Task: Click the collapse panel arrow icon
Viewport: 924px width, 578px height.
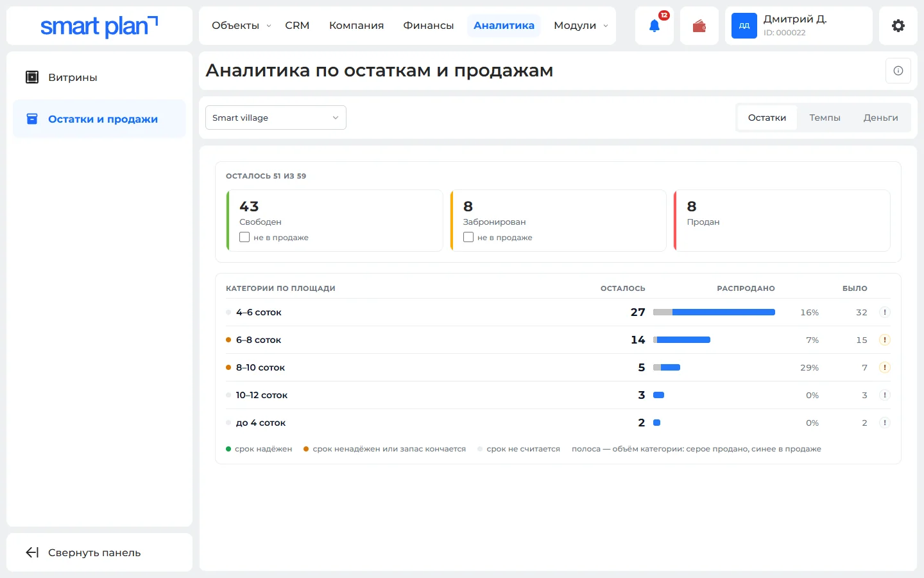Action: pos(32,552)
